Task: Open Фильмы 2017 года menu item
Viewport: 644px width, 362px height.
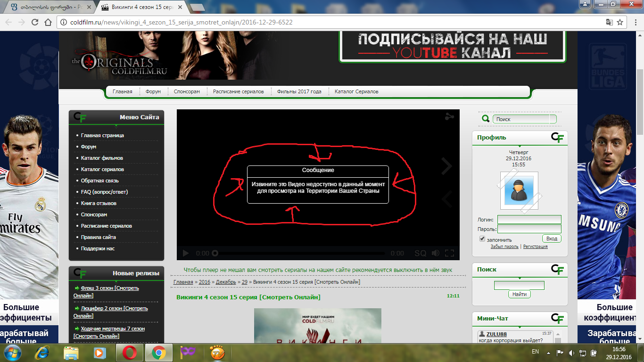Action: [299, 91]
